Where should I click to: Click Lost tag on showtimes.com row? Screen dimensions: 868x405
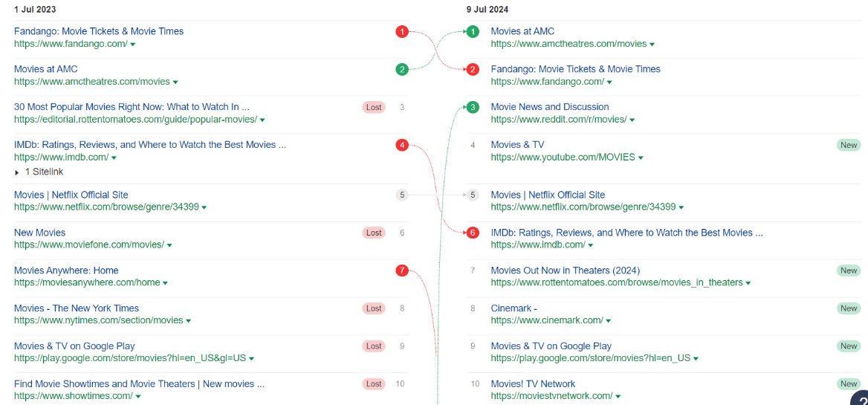(375, 384)
